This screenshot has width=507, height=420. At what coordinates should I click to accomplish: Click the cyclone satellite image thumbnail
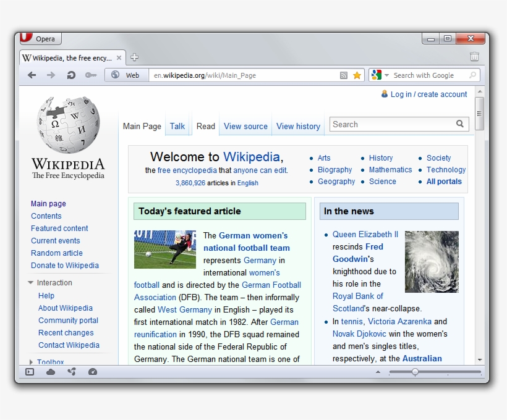432,262
